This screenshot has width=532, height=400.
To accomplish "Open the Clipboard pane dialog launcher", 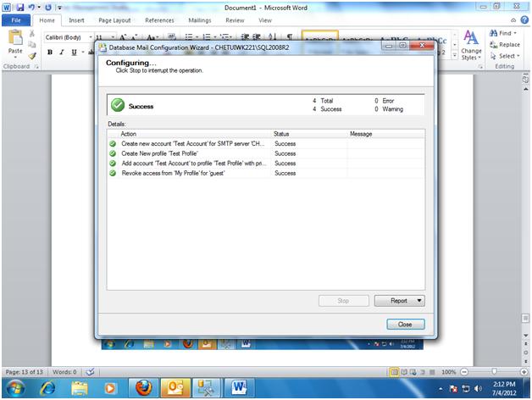I will pyautogui.click(x=36, y=67).
